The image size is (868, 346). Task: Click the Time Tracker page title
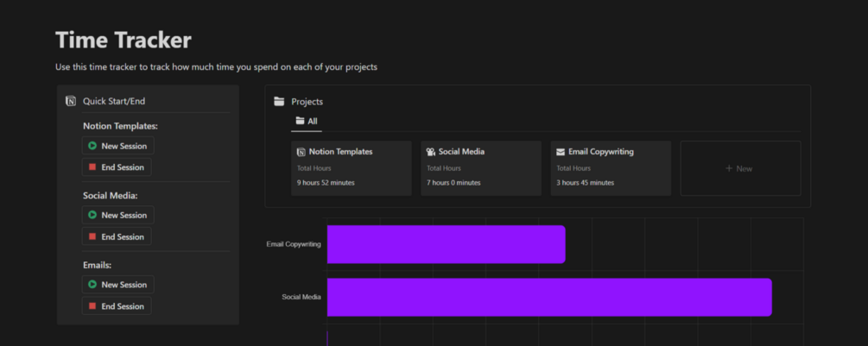click(124, 40)
